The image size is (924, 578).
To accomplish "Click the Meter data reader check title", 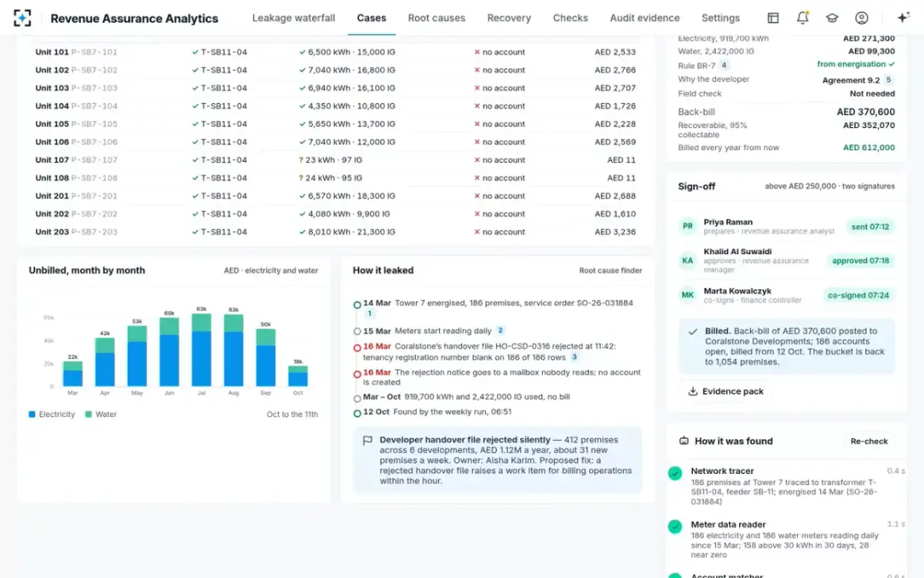I will click(x=728, y=525).
